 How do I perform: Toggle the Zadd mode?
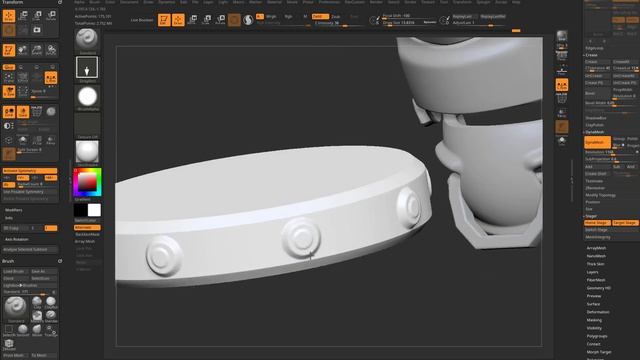tap(320, 17)
